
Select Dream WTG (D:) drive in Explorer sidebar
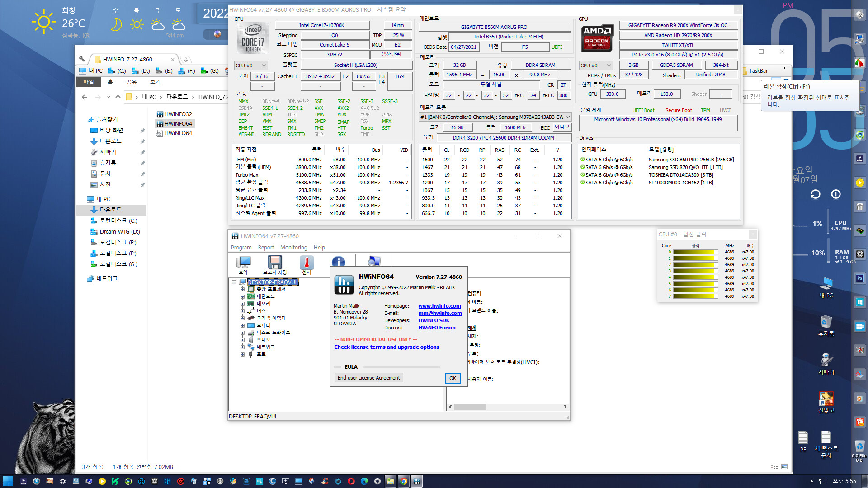coord(119,231)
